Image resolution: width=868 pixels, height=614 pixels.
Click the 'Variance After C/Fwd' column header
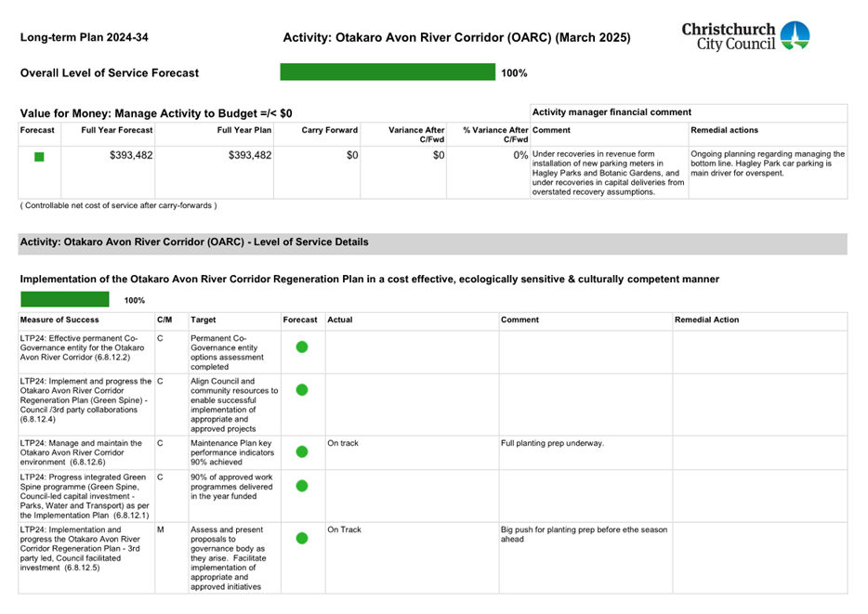[416, 135]
